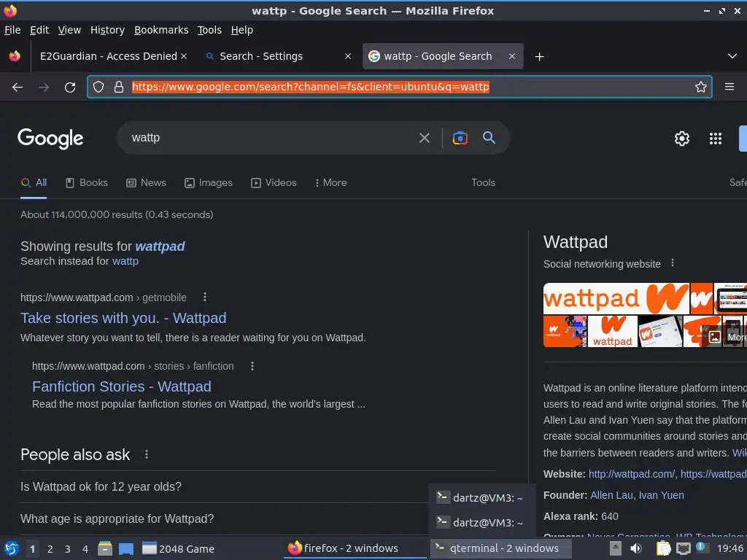
Task: Open the tracking protection shield icon
Action: (98, 87)
